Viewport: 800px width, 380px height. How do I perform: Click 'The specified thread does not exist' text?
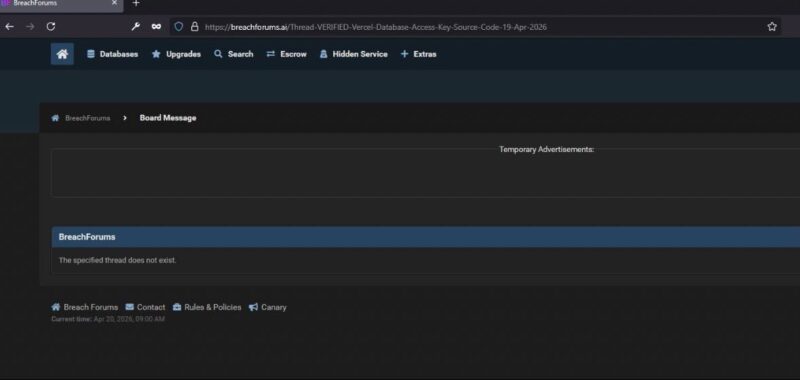(x=117, y=260)
